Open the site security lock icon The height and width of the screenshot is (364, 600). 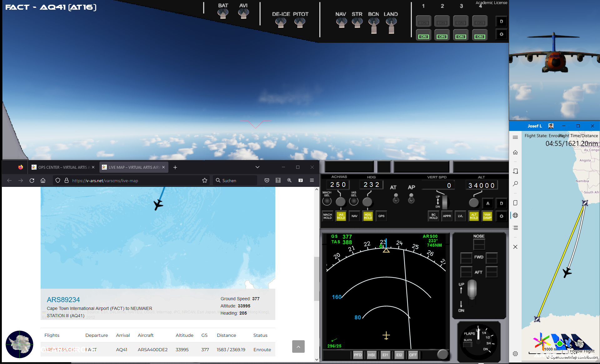click(67, 180)
